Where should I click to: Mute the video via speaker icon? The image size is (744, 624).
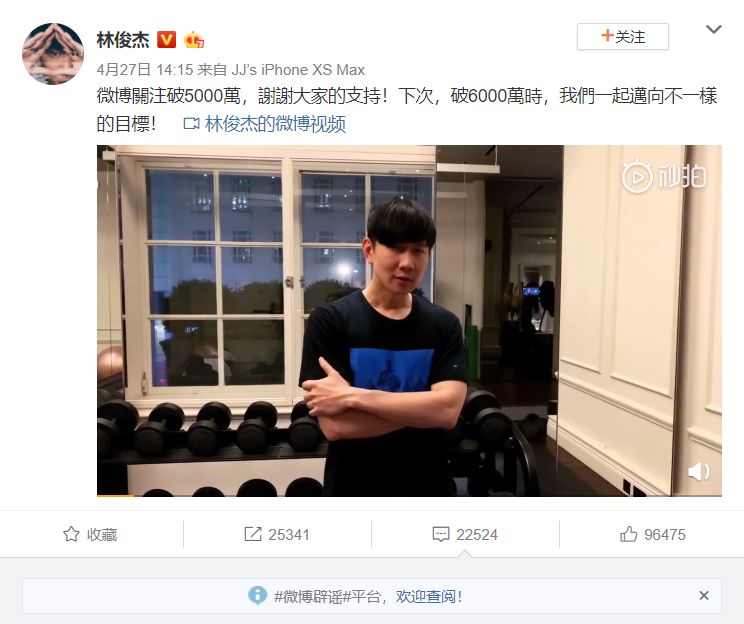click(x=698, y=471)
